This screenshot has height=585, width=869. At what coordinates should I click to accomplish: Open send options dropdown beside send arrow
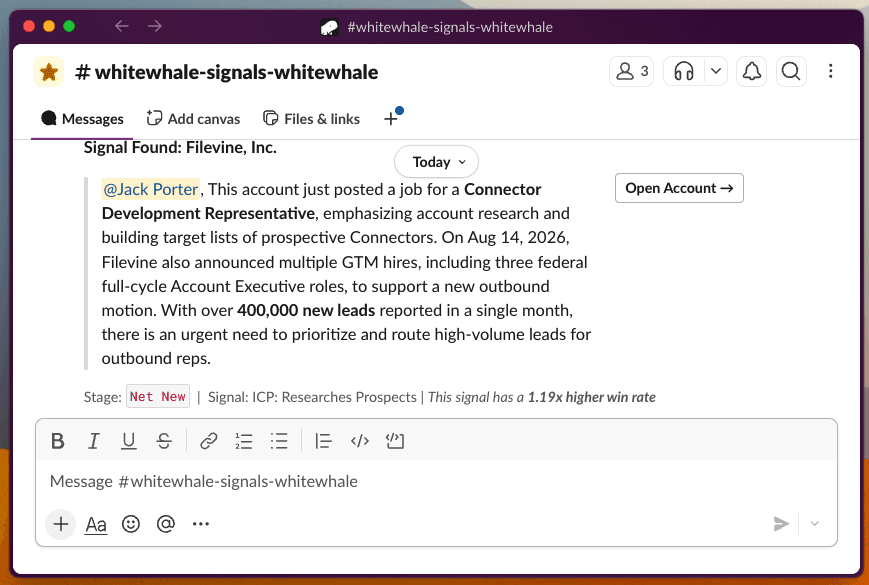pyautogui.click(x=815, y=524)
